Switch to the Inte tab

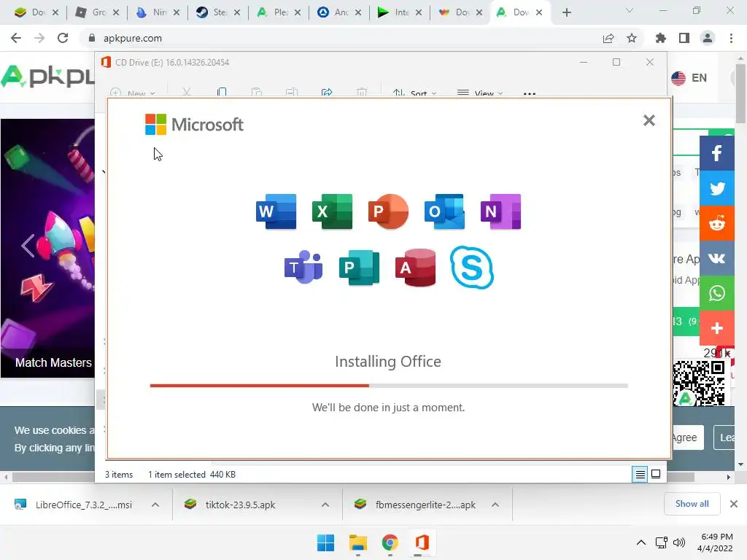(x=400, y=12)
